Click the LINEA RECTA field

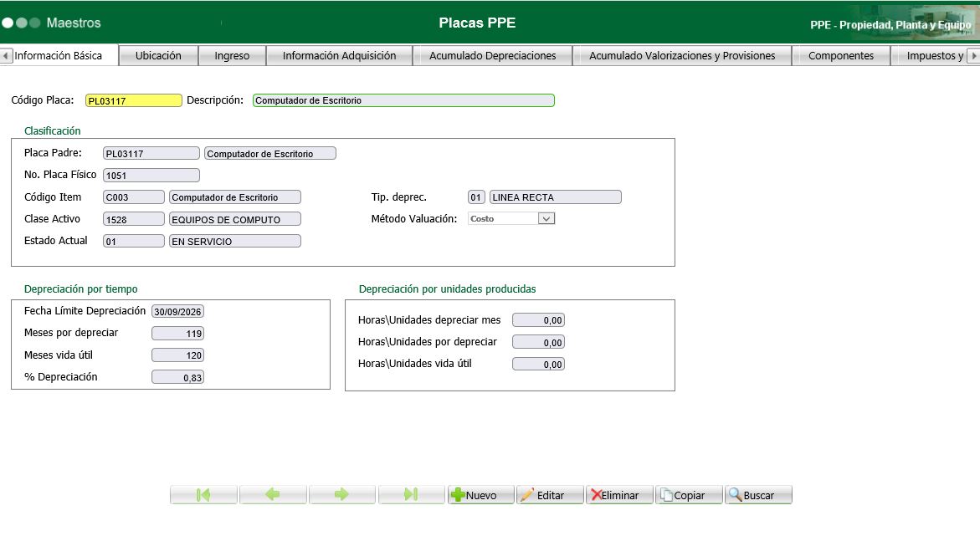point(556,197)
